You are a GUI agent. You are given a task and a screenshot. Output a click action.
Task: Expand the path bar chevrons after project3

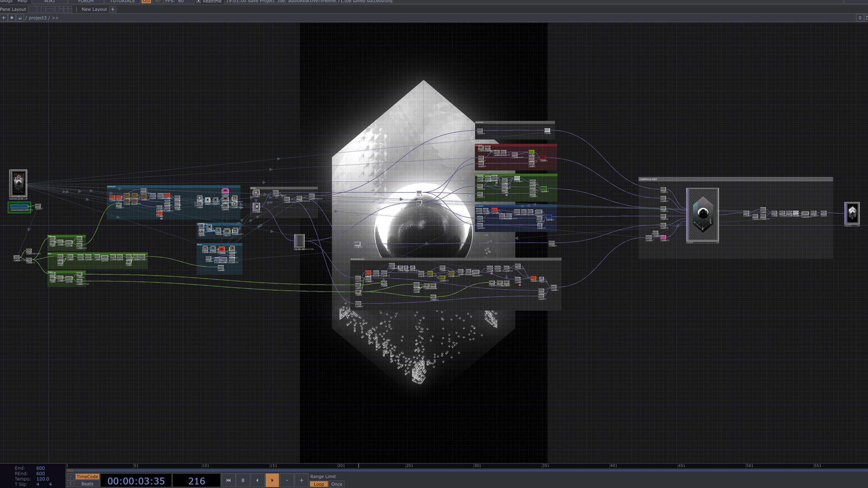point(55,18)
